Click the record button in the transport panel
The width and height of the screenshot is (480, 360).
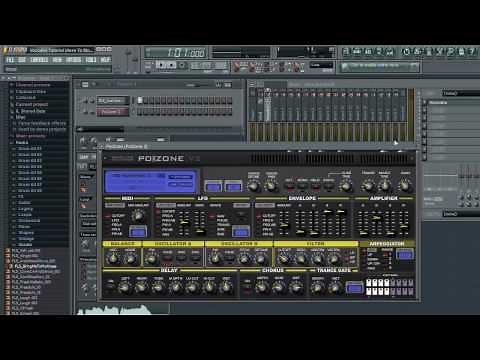[x=182, y=65]
